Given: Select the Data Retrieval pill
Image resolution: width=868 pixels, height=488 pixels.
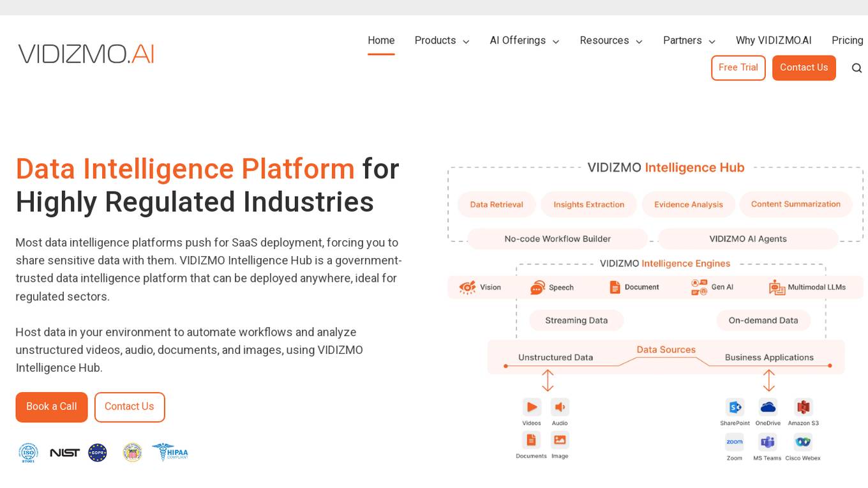Looking at the screenshot, I should 497,204.
